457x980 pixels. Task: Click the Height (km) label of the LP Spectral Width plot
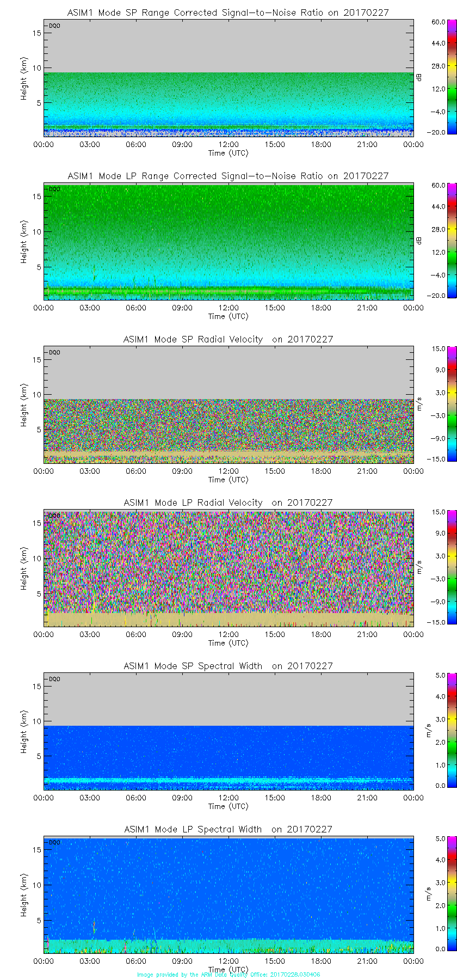click(x=24, y=896)
